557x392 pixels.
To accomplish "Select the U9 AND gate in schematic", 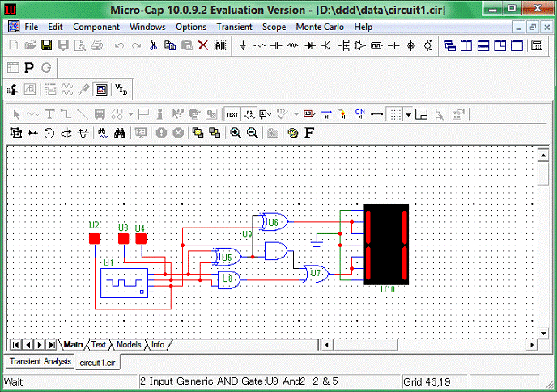I will click(274, 249).
